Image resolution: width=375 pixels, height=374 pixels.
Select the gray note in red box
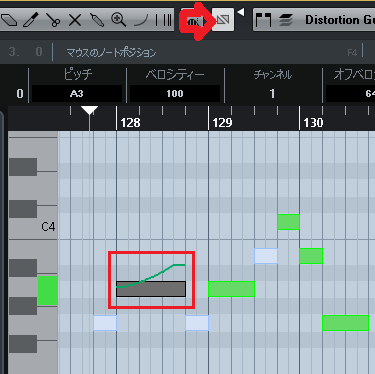(151, 289)
